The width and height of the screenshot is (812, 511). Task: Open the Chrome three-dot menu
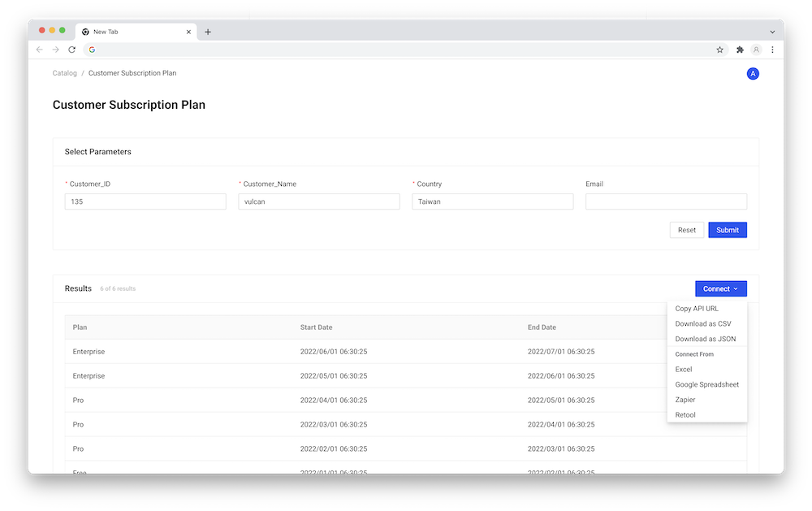coord(772,50)
